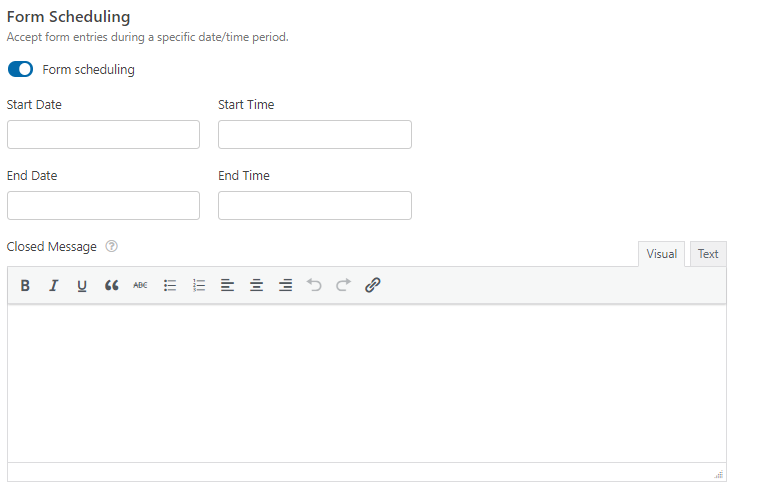Viewport: 765px width, 496px height.
Task: Insert a link using the chain icon
Action: pyautogui.click(x=373, y=285)
